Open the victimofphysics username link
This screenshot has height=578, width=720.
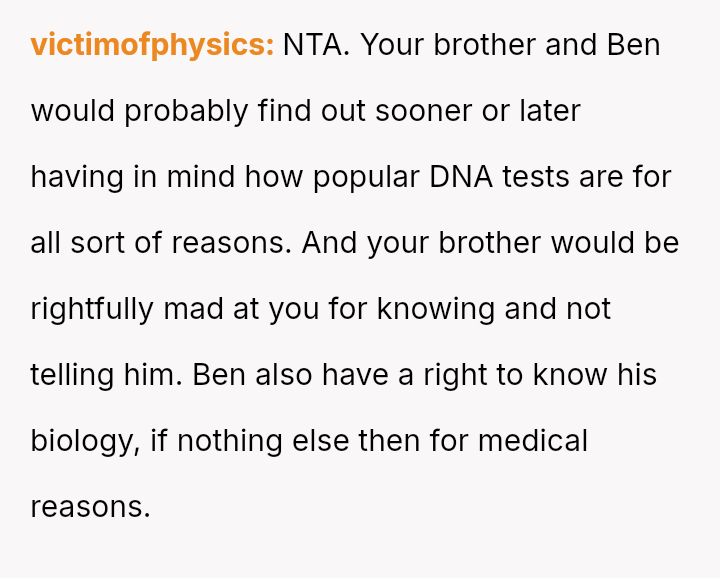click(152, 45)
